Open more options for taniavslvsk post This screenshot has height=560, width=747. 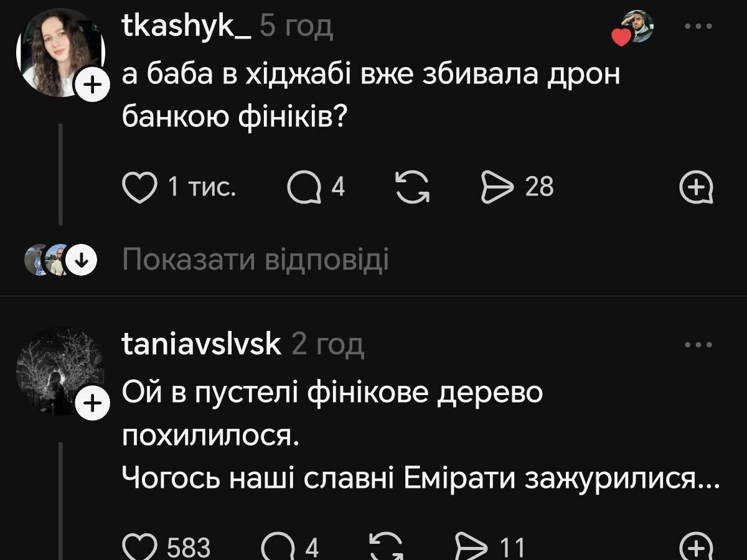698,345
